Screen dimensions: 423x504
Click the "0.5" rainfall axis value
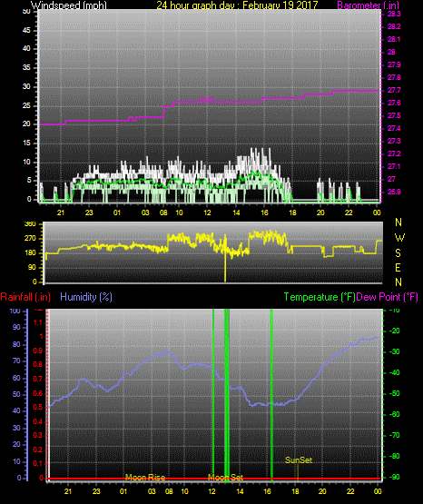tap(38, 407)
